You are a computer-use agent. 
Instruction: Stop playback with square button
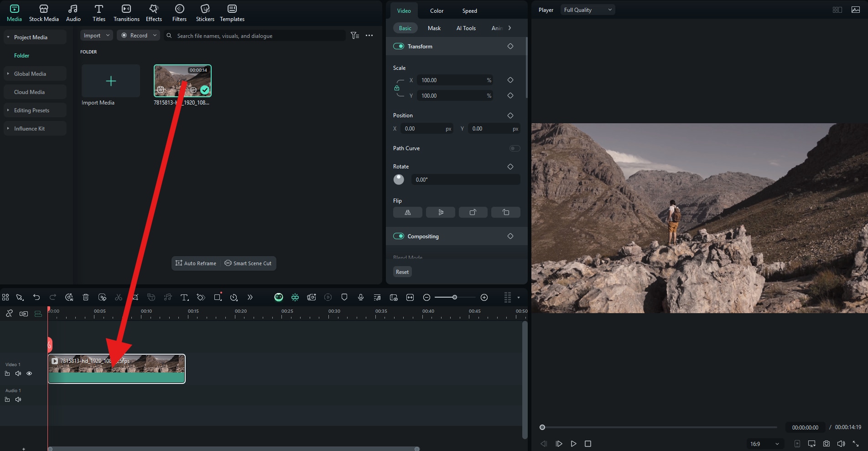[x=588, y=444]
